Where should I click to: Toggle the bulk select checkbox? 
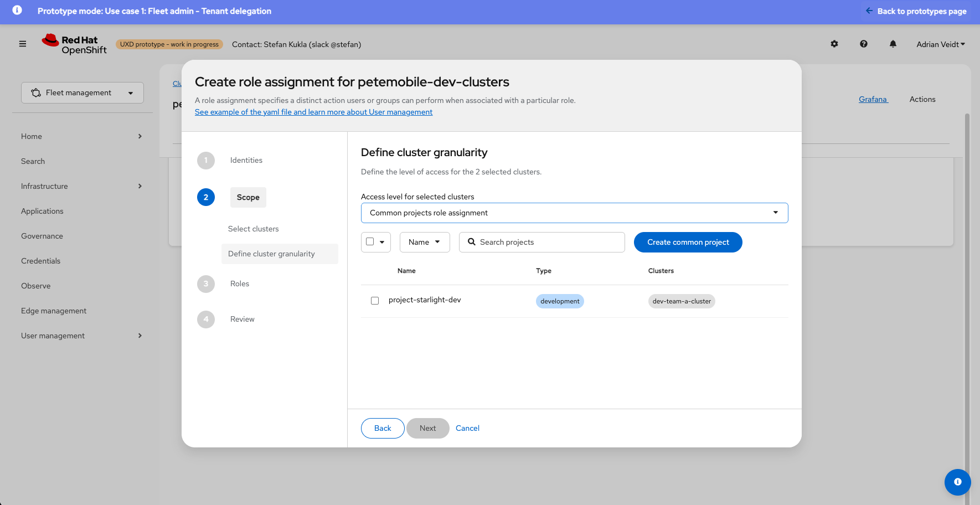[370, 242]
